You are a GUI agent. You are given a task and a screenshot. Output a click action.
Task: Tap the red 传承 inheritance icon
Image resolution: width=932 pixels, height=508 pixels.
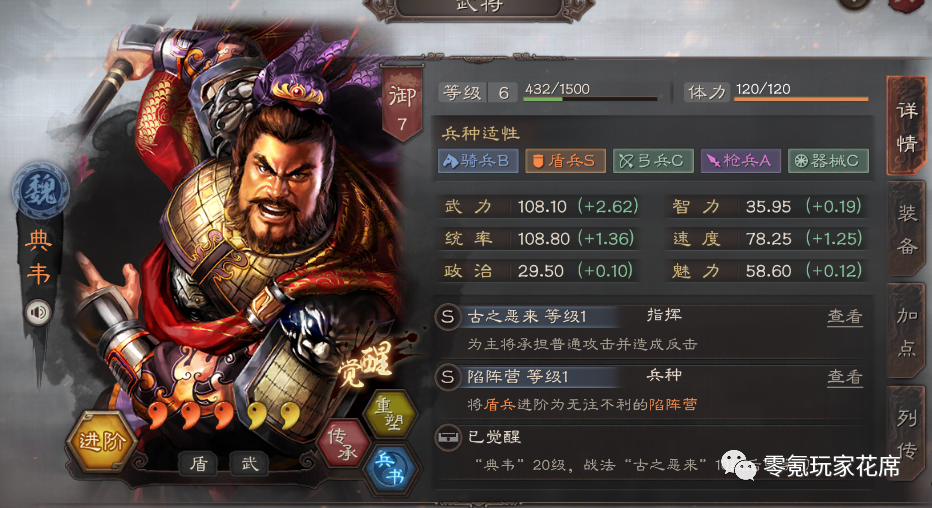pos(344,443)
